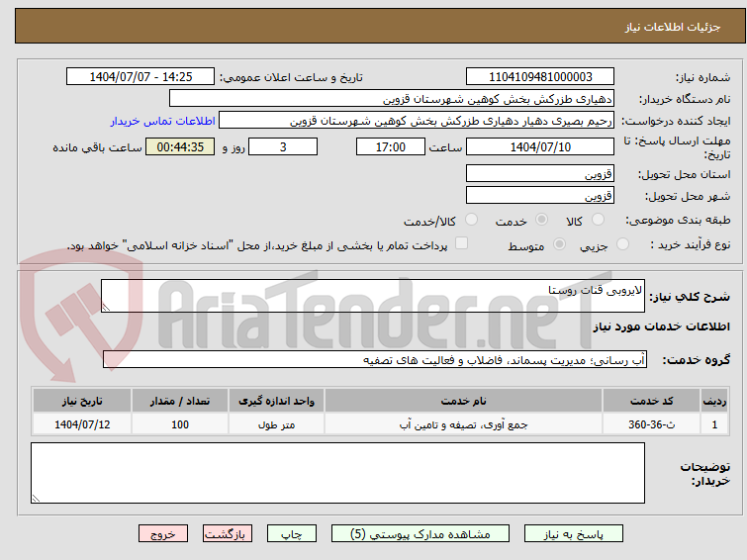The height and width of the screenshot is (560, 747).
Task: Select the کالا/خدمت radio button
Action: pos(471,220)
